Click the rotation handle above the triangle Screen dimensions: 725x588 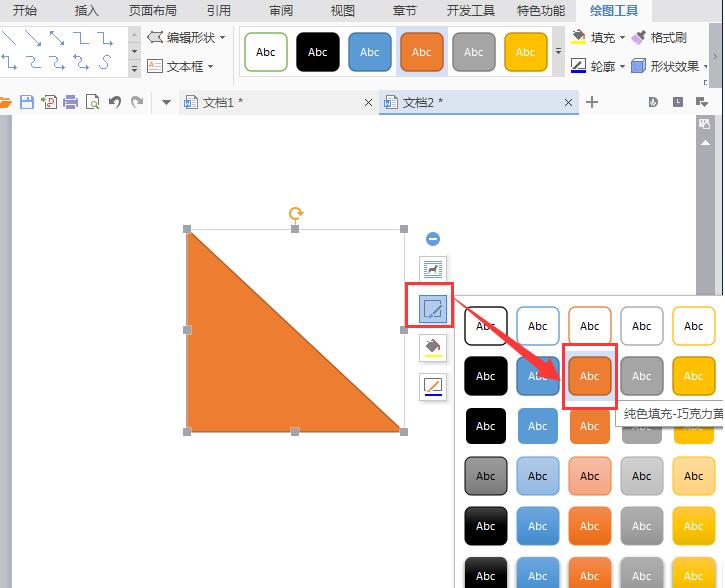point(296,214)
